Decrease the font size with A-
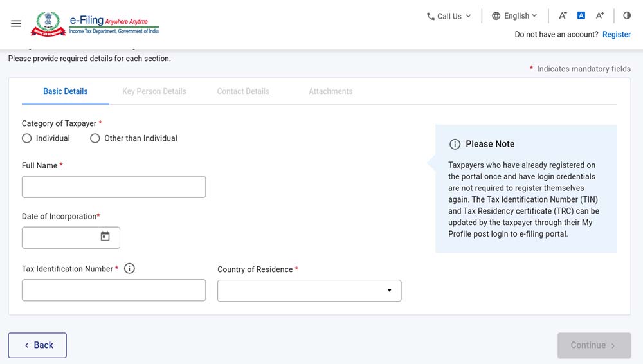The height and width of the screenshot is (364, 643). (x=563, y=16)
